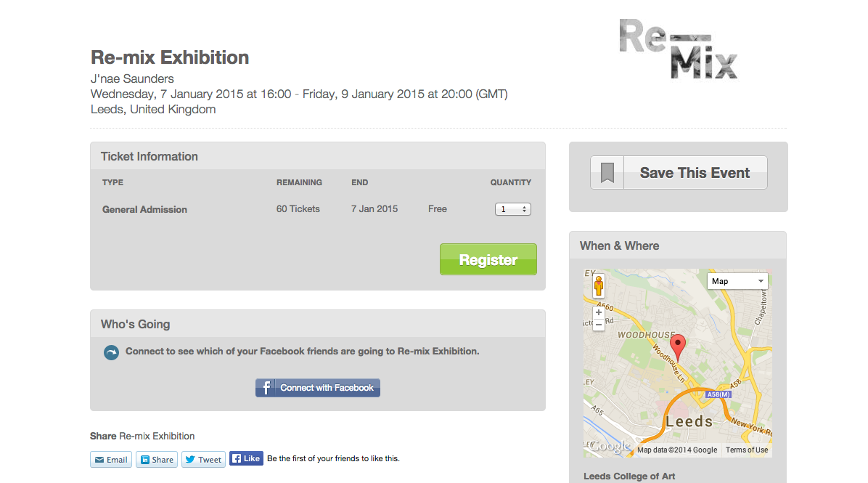Open the map Terms of Use link
The width and height of the screenshot is (868, 483).
coord(747,450)
